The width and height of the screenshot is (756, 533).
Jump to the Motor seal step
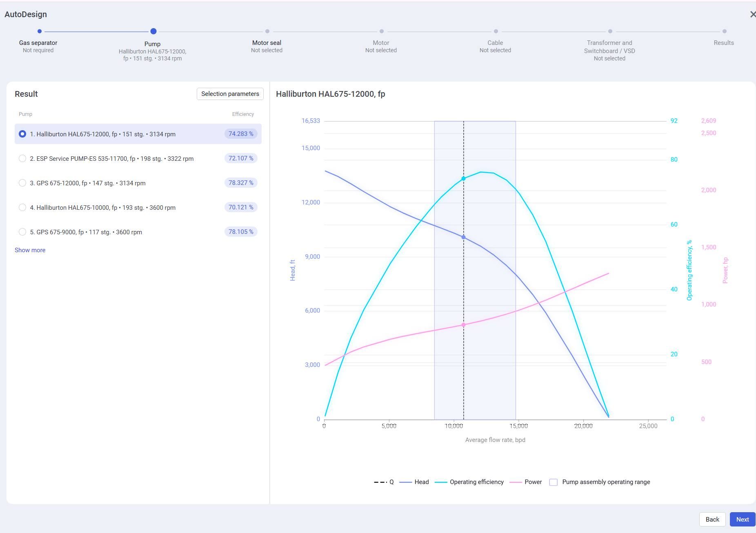point(267,43)
